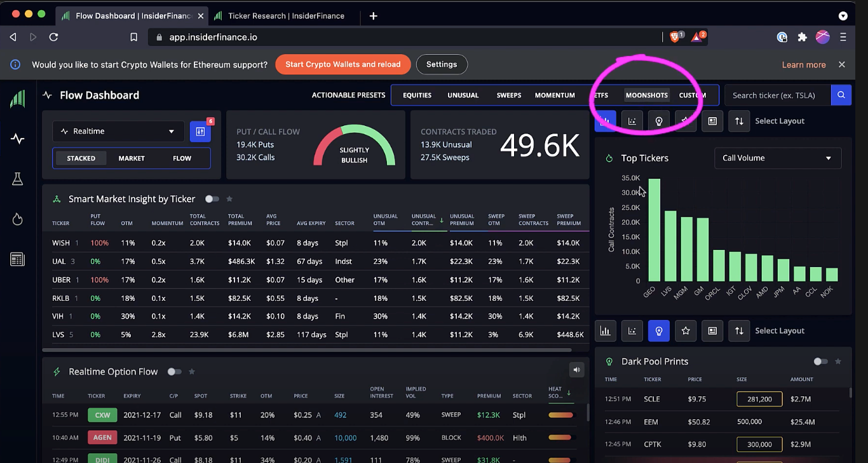Click the Slightly Bullish put/call gauge
The width and height of the screenshot is (868, 463).
point(354,145)
